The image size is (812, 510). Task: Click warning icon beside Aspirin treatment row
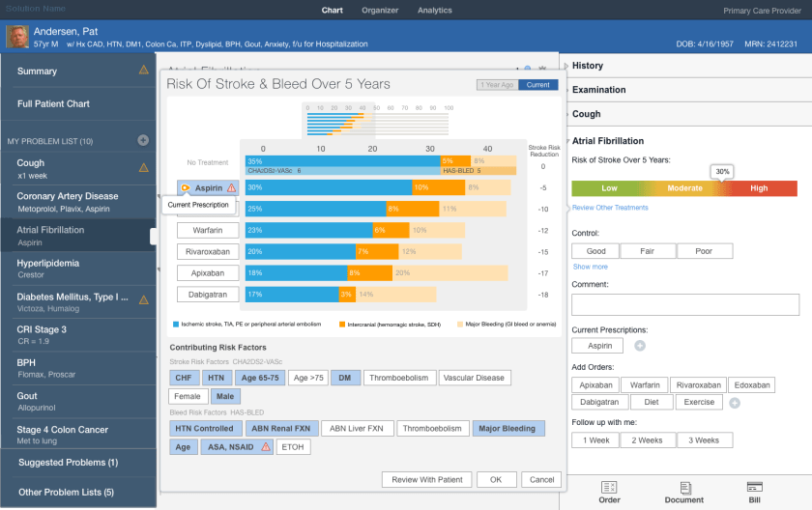(x=231, y=188)
